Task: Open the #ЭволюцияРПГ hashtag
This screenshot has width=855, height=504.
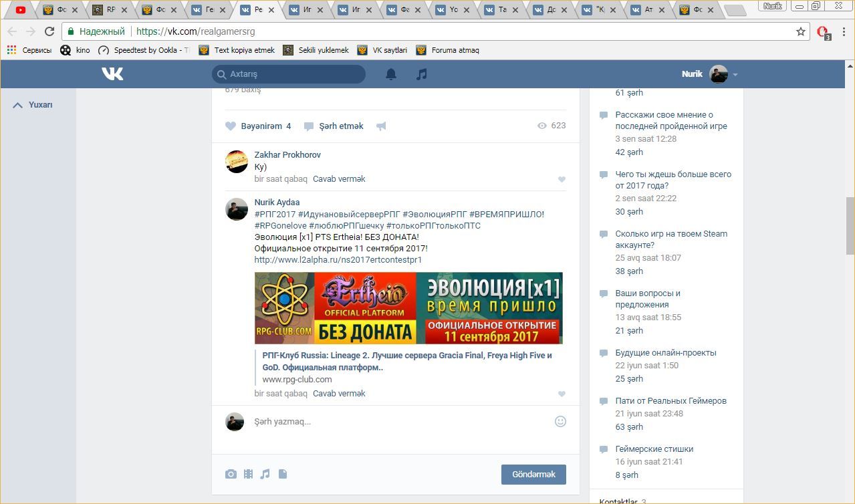Action: point(435,215)
